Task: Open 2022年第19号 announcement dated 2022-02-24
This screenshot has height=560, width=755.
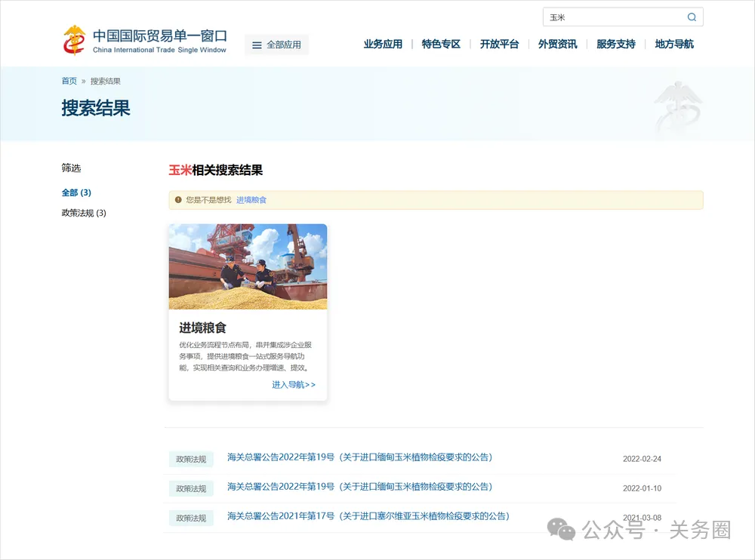Action: point(359,457)
